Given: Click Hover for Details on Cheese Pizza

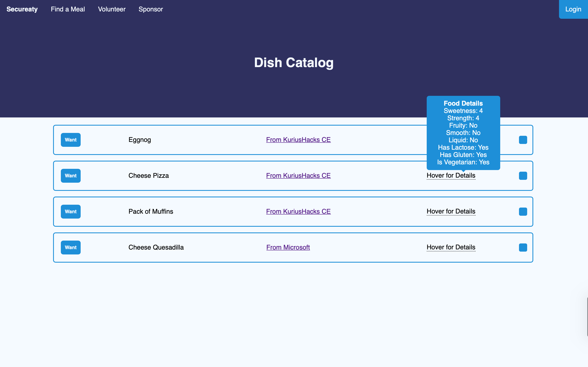Looking at the screenshot, I should click(x=451, y=176).
